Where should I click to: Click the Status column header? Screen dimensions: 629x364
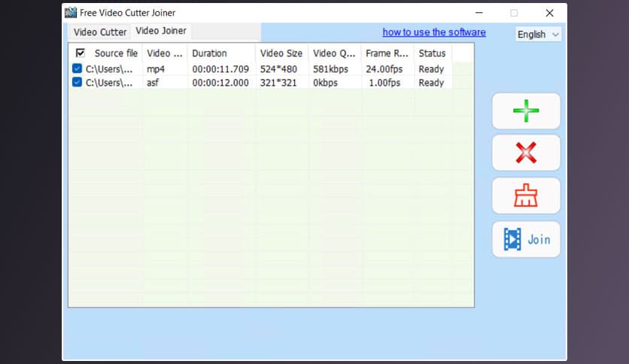(x=432, y=53)
